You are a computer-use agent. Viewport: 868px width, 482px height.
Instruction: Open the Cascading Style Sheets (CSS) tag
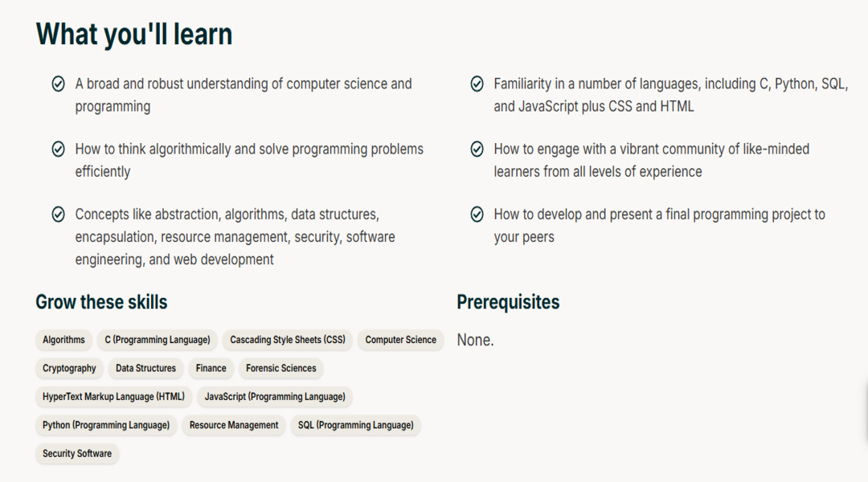[287, 340]
